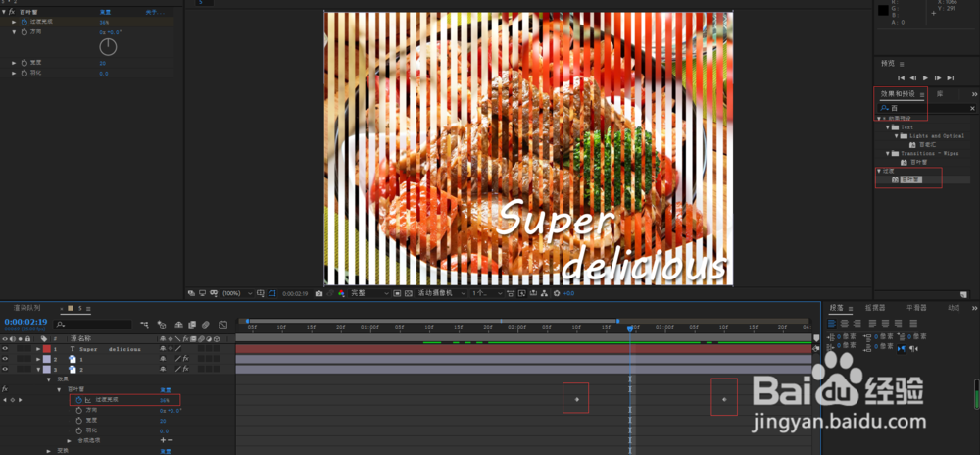Click the first frame preview button
980x455 pixels.
point(902,78)
